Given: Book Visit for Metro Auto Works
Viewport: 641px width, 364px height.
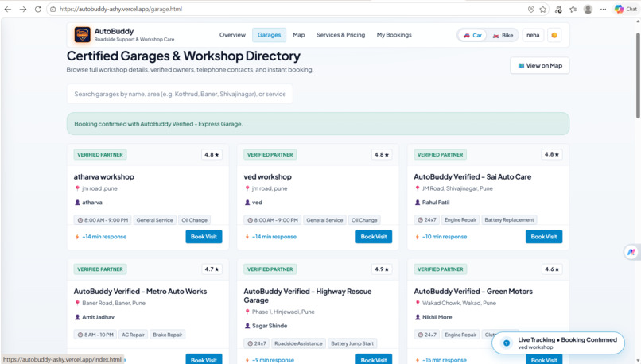Looking at the screenshot, I should (204, 359).
